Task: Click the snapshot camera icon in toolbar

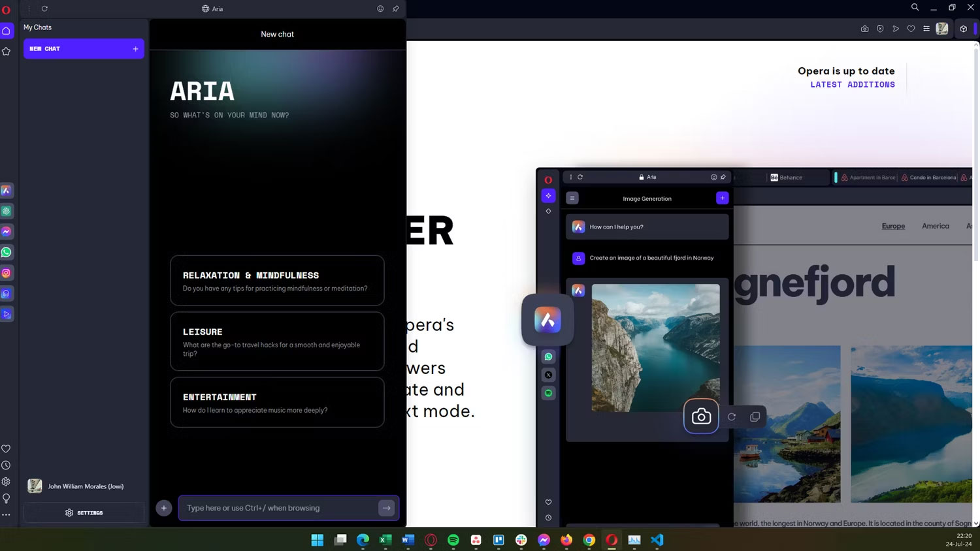Action: [864, 29]
